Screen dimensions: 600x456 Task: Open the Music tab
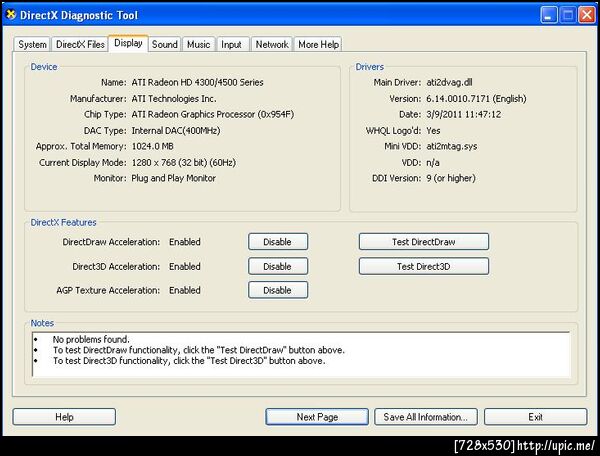[x=199, y=44]
